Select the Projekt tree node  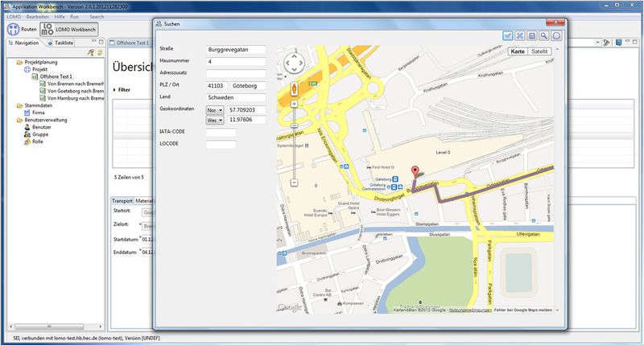pos(36,69)
